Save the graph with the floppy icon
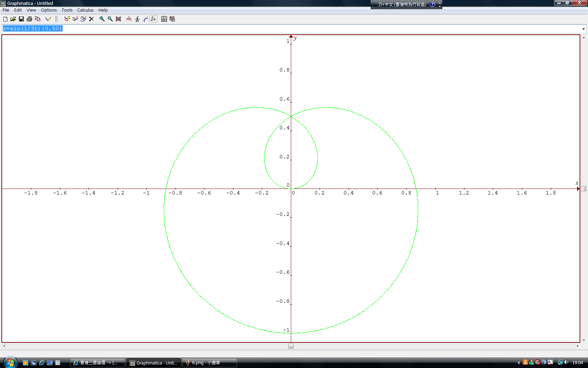This screenshot has width=588, height=368. click(21, 19)
